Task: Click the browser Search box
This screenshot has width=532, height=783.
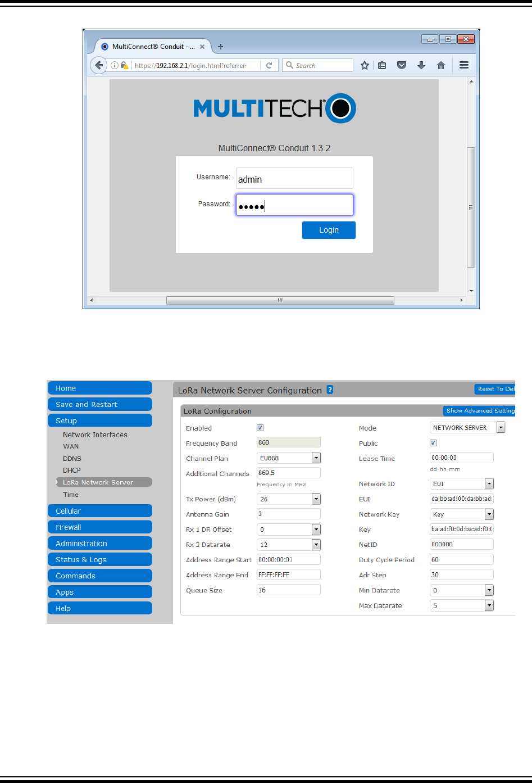Action: click(x=317, y=65)
